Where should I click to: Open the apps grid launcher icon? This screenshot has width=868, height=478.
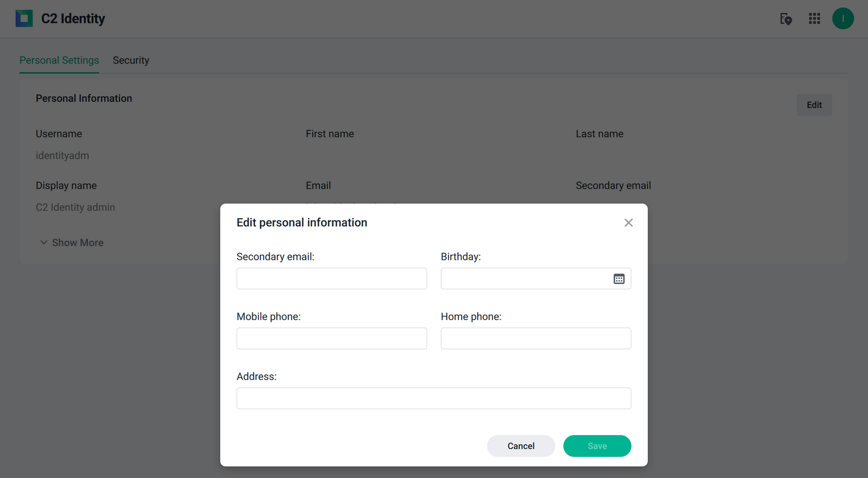pyautogui.click(x=814, y=18)
